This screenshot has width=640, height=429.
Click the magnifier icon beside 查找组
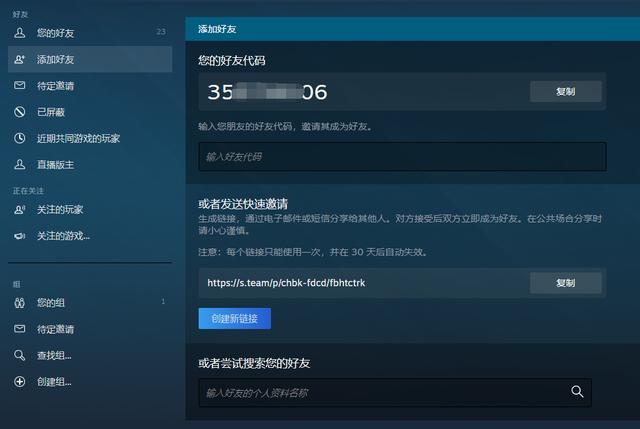tap(20, 355)
